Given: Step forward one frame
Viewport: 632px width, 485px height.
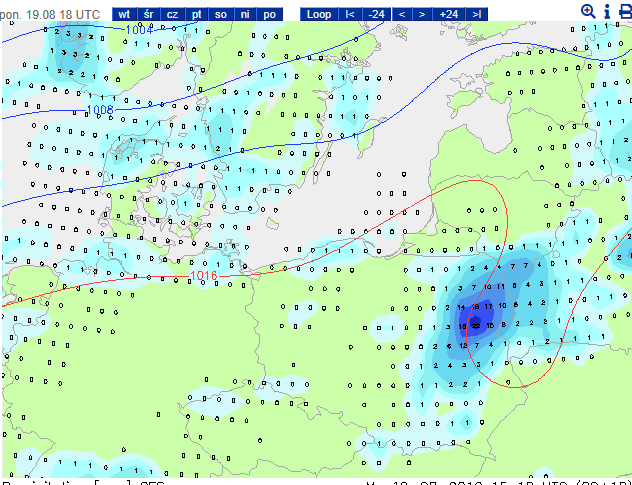Looking at the screenshot, I should 422,14.
